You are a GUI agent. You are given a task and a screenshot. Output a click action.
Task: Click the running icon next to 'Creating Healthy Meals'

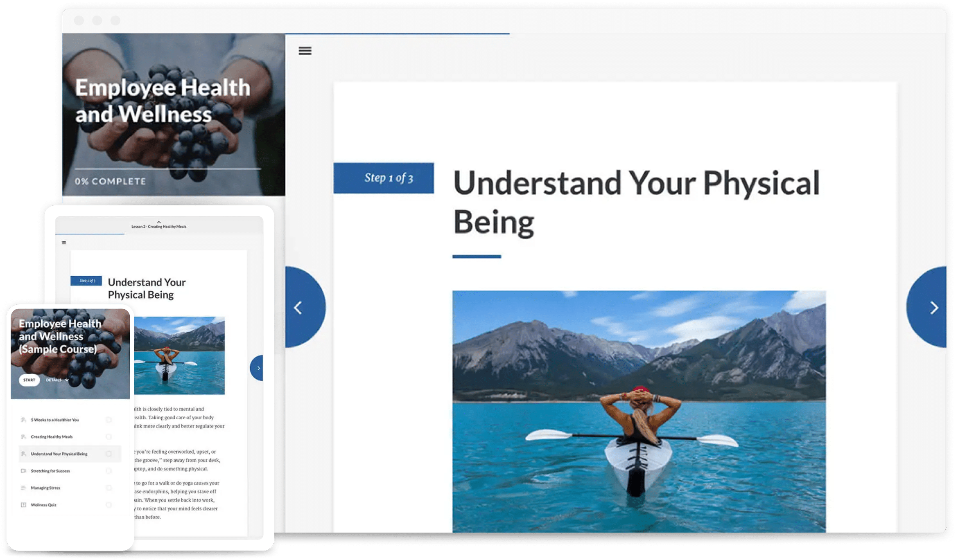[23, 437]
